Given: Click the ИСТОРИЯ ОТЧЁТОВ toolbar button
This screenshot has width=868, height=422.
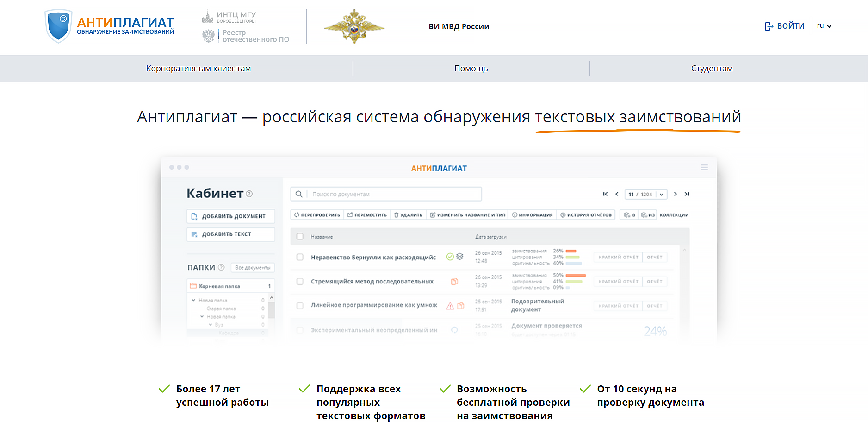Looking at the screenshot, I should coord(586,215).
